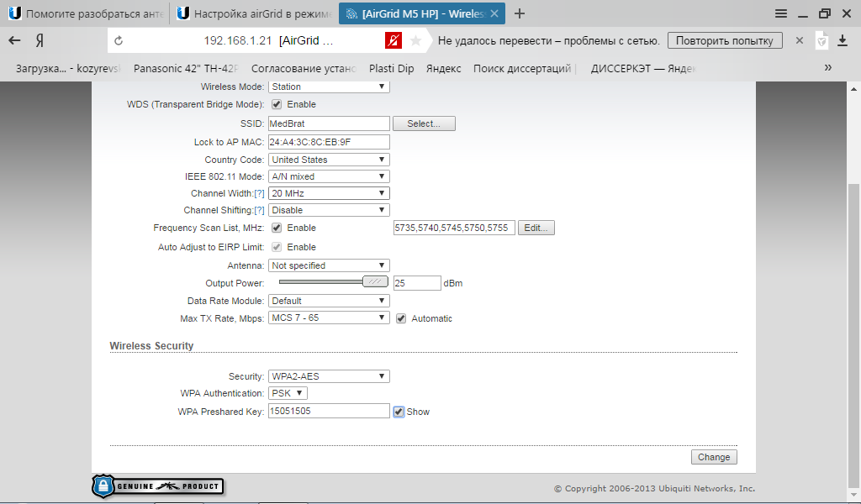The image size is (861, 504).
Task: Open the WPA Authentication PSK dropdown
Action: [x=288, y=393]
